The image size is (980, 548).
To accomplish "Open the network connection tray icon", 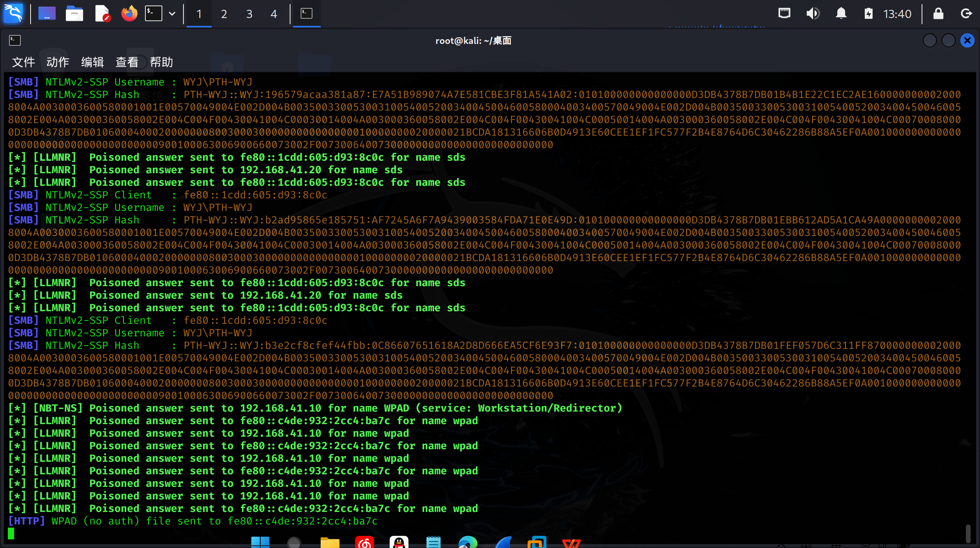I will (x=784, y=14).
